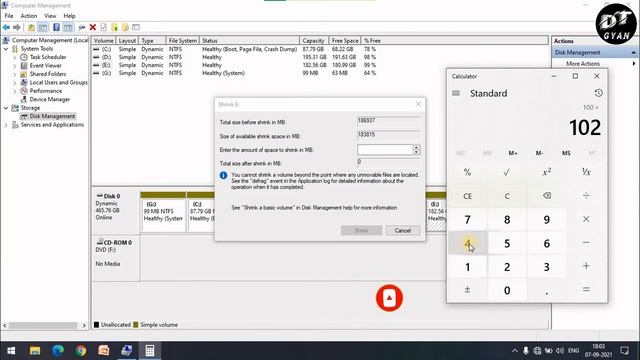Open Microsoft Edge from the taskbar
Screen dimensions: 640x360
pyautogui.click(x=58, y=351)
